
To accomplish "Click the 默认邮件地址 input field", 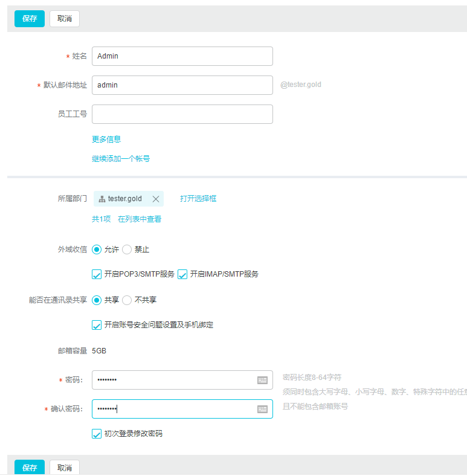I will pos(182,85).
